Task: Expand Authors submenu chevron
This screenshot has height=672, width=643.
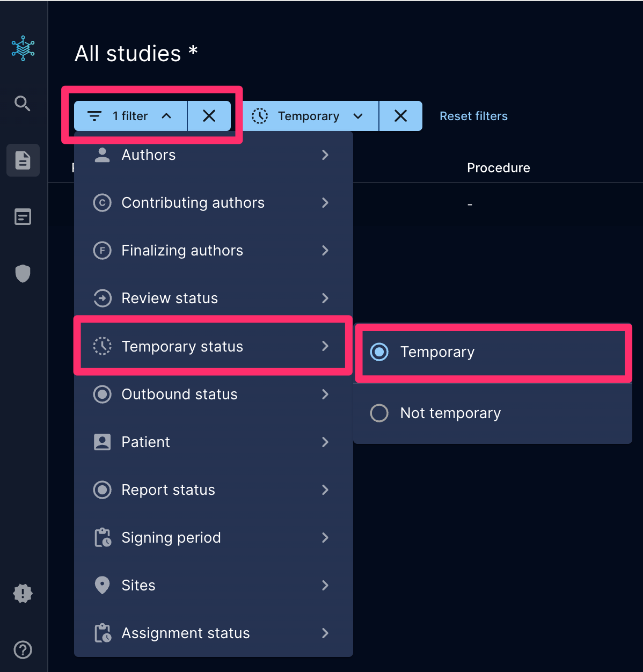Action: click(x=325, y=155)
